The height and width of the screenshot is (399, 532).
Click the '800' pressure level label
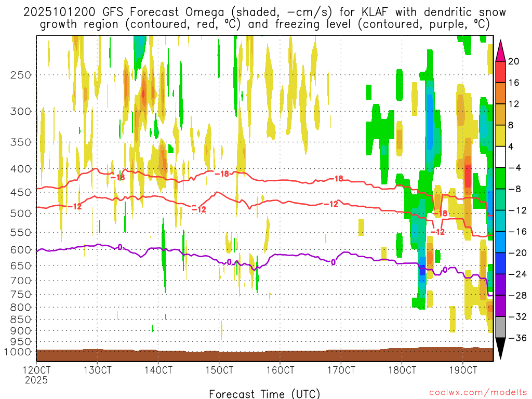click(x=21, y=308)
